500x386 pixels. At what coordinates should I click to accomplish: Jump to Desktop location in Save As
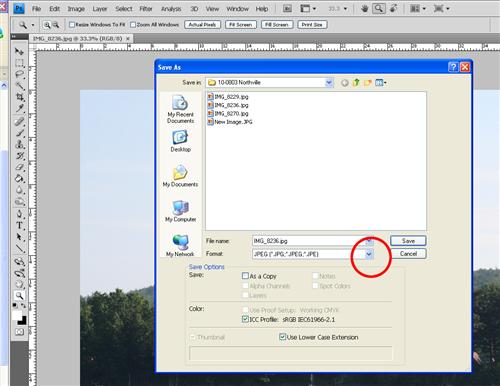180,141
